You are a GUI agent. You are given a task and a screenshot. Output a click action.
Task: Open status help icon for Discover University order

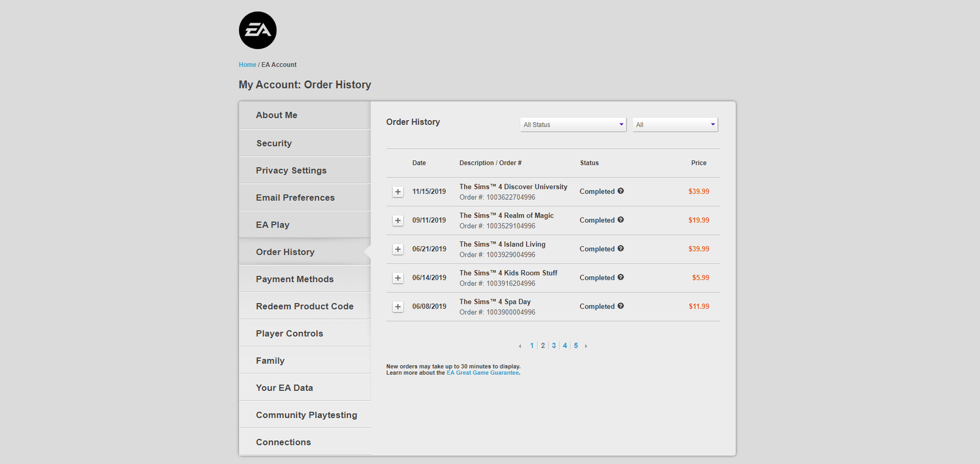coord(620,191)
